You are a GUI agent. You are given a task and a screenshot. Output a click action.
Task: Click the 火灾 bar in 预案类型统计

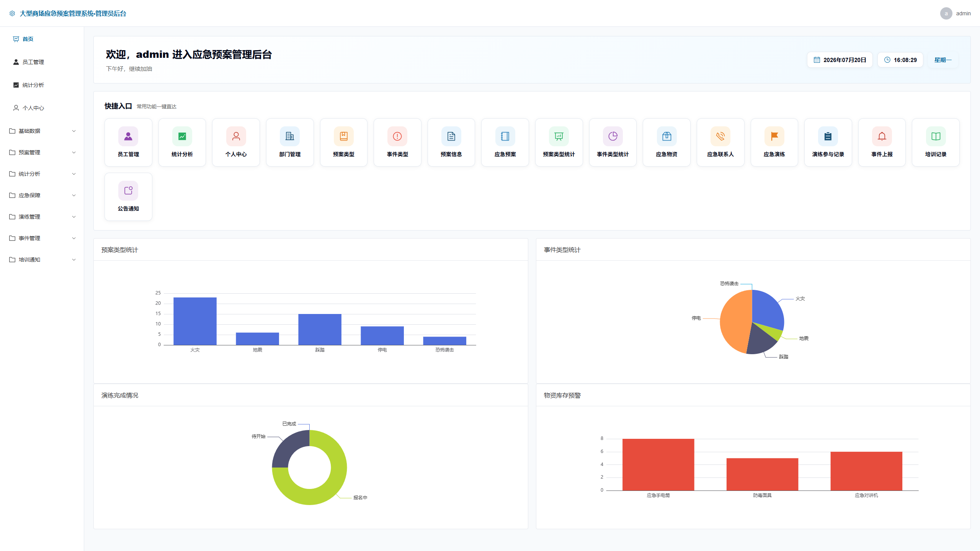pyautogui.click(x=195, y=321)
